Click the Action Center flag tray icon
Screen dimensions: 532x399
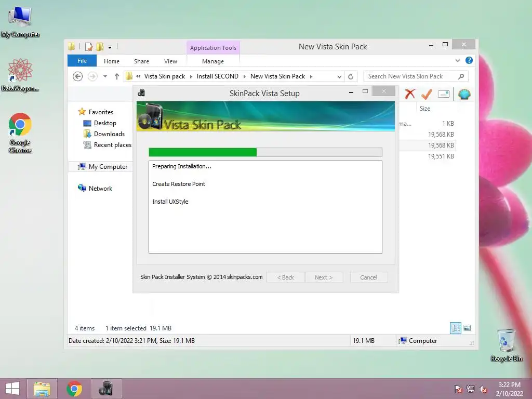458,389
